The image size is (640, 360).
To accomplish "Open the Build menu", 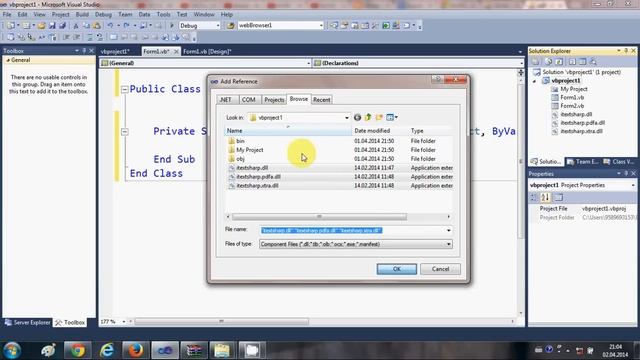I will click(x=82, y=14).
